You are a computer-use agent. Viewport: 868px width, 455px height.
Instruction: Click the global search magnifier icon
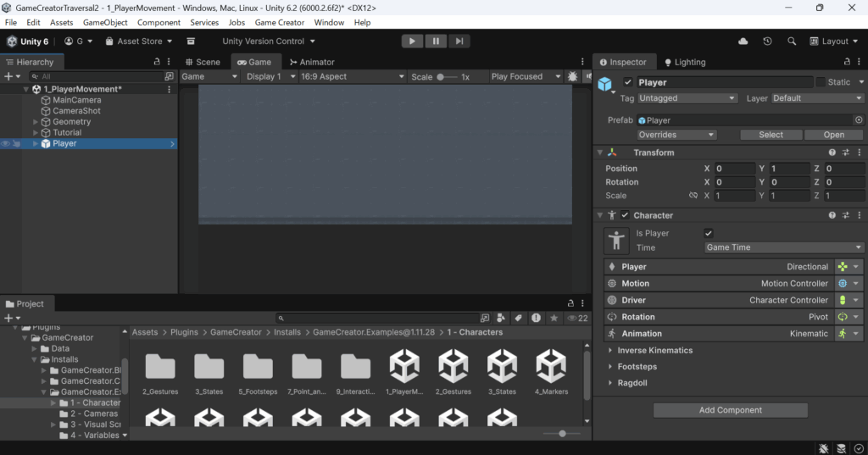point(792,41)
